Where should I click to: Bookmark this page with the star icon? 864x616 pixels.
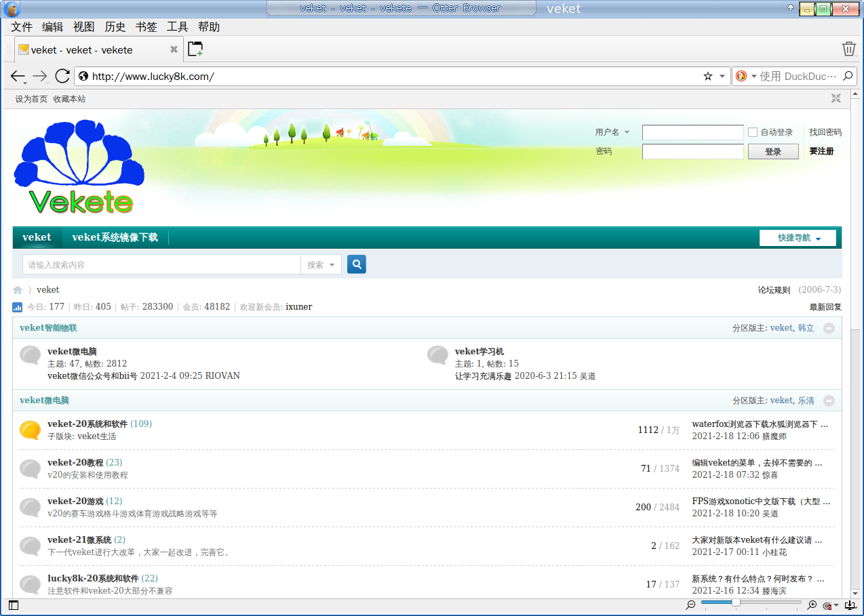point(708,77)
